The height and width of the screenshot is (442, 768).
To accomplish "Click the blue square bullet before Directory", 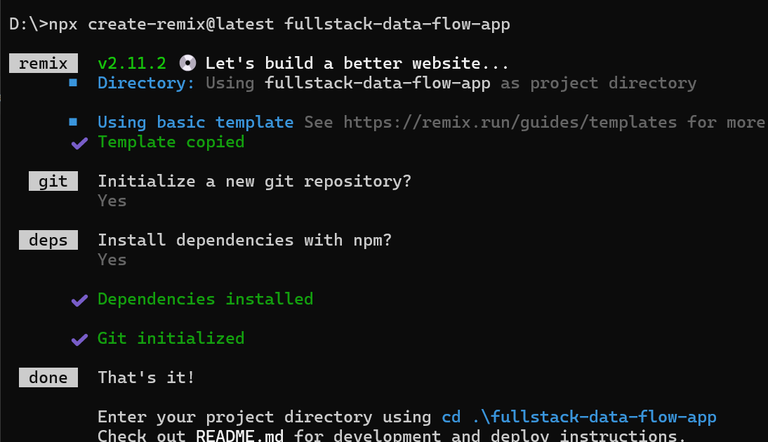I will [74, 83].
